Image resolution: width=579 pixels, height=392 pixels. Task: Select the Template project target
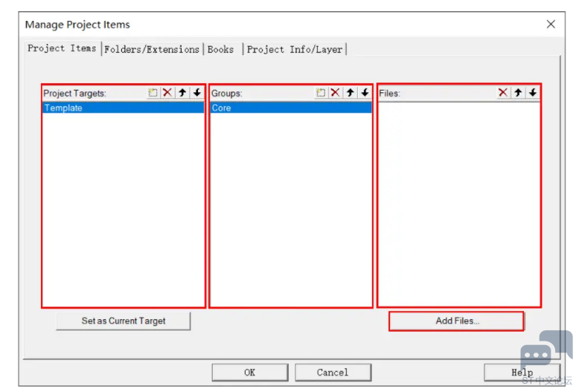coord(123,108)
